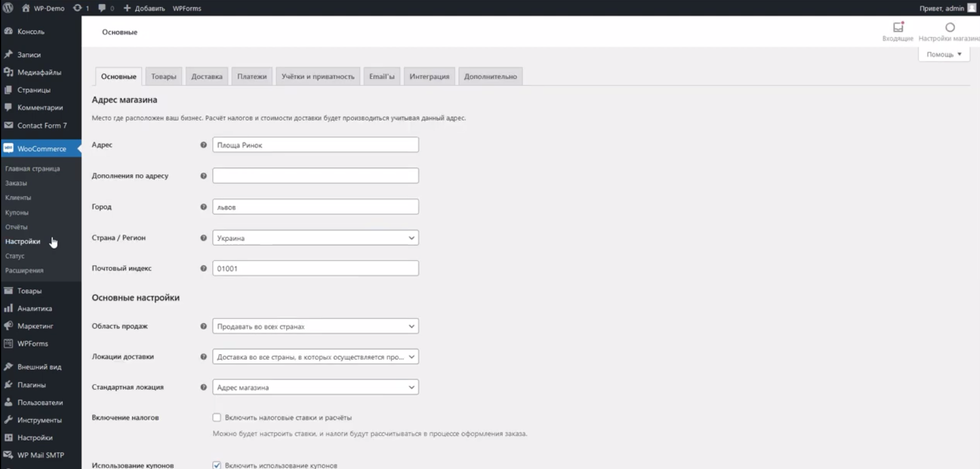The width and height of the screenshot is (980, 469).
Task: Click the Внешний вид brush icon
Action: [8, 366]
